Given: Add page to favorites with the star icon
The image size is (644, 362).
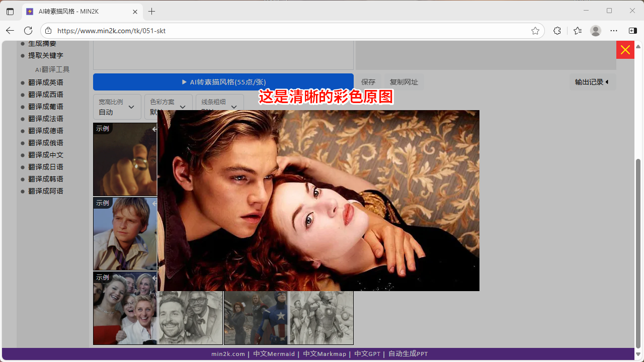Looking at the screenshot, I should [x=535, y=31].
